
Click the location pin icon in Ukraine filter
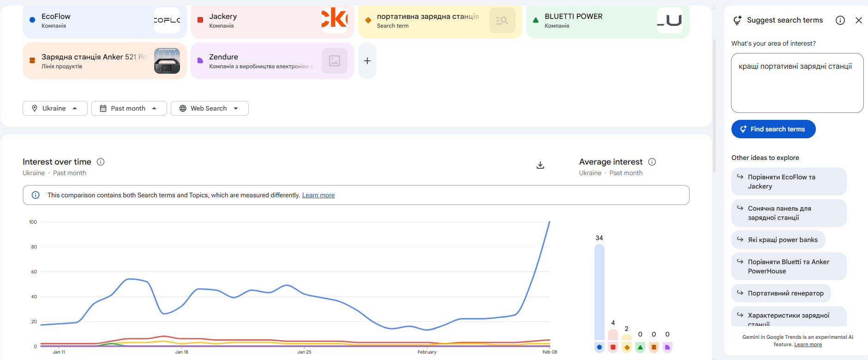tap(35, 108)
